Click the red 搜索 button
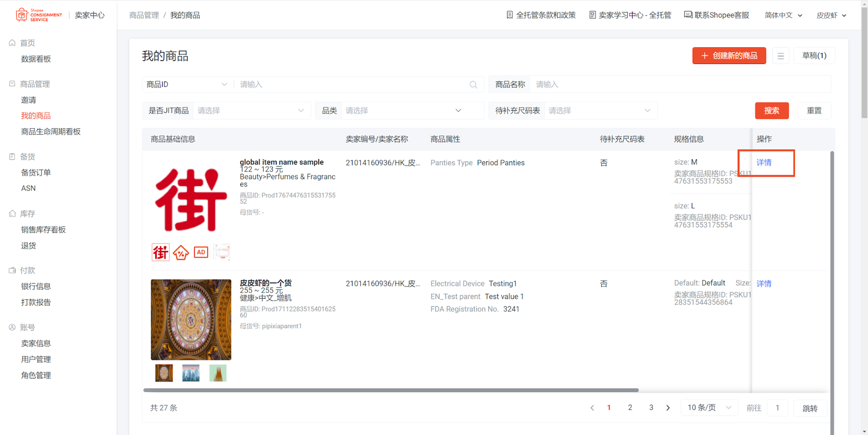The width and height of the screenshot is (868, 435). click(x=772, y=111)
